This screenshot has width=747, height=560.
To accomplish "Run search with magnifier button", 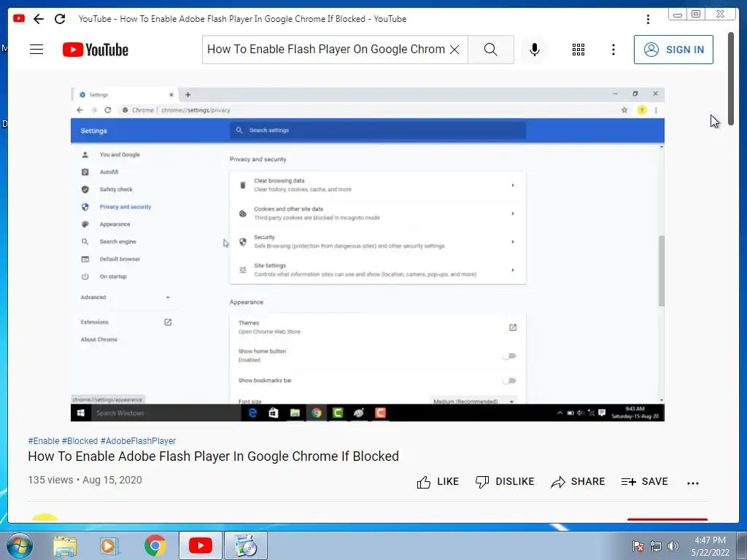I will [x=491, y=50].
